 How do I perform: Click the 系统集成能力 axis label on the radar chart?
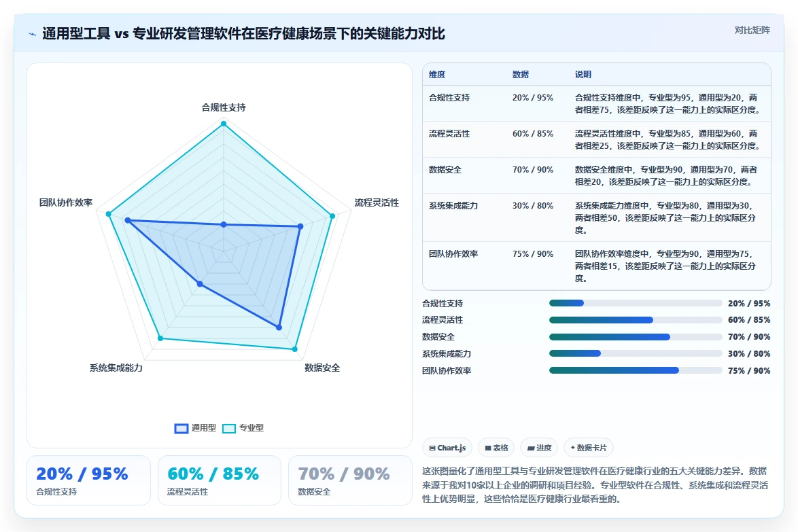click(116, 368)
